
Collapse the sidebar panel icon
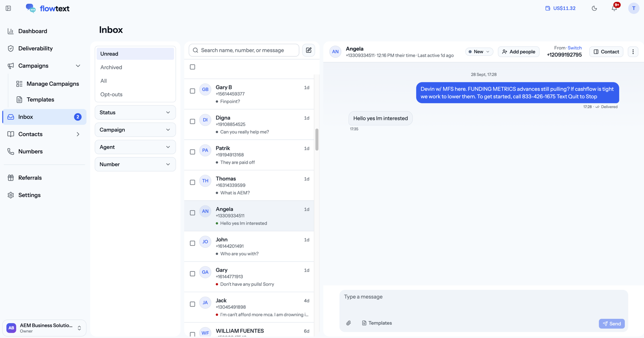coord(8,8)
